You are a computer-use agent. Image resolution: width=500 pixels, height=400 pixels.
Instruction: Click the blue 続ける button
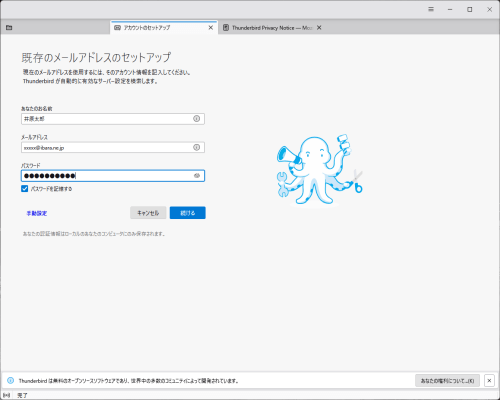(x=188, y=213)
